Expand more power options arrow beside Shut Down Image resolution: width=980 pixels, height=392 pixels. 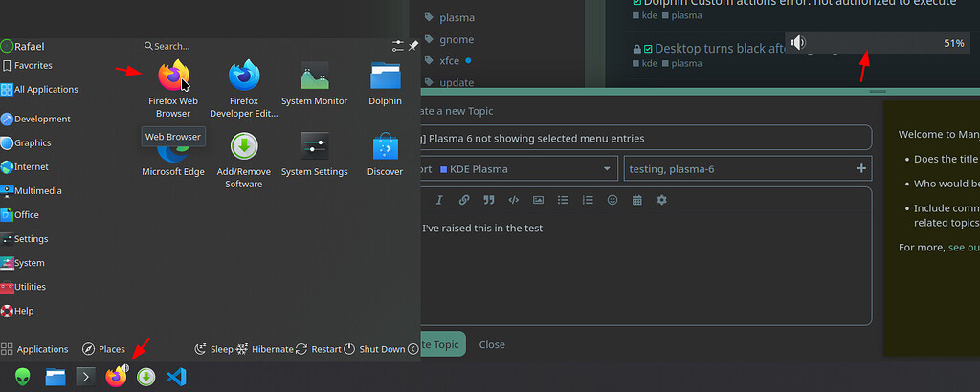413,349
